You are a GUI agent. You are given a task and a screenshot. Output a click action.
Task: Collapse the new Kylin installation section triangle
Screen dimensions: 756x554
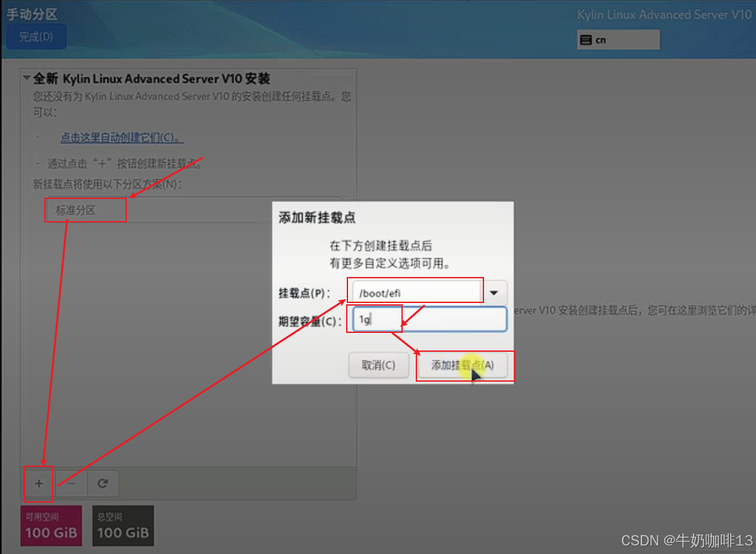(x=27, y=77)
